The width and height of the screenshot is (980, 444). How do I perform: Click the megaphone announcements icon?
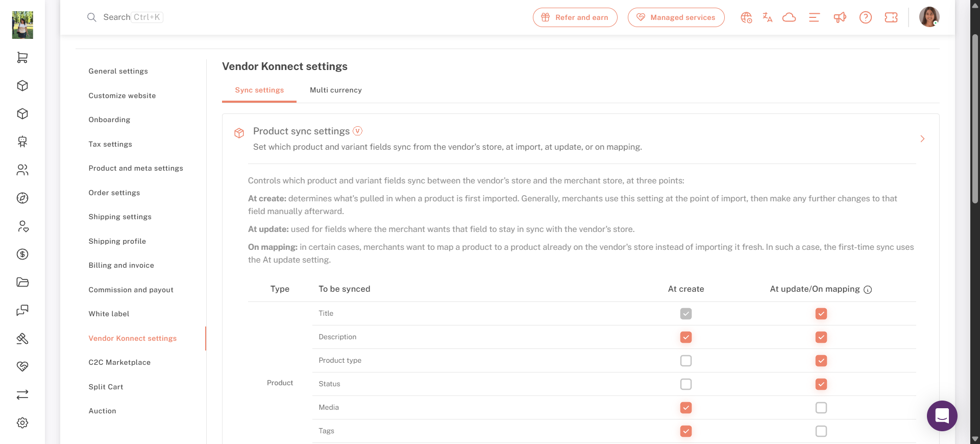840,17
